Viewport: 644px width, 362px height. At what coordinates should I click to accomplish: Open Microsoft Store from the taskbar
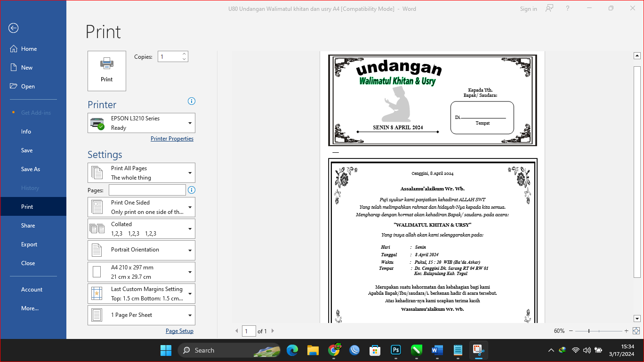point(375,350)
